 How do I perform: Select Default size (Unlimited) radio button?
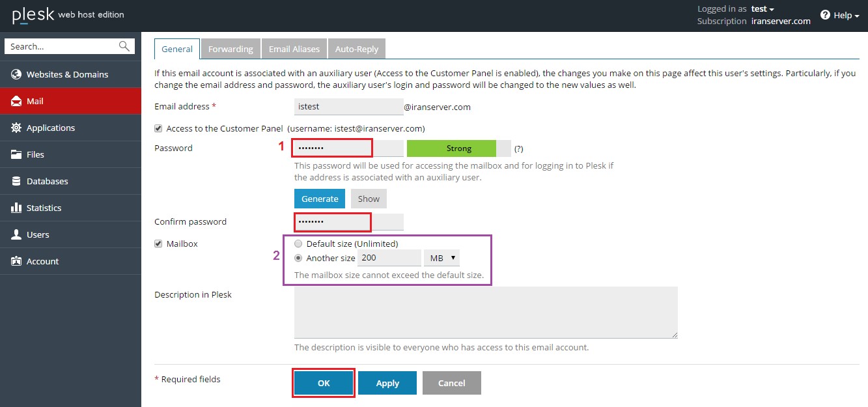click(298, 244)
